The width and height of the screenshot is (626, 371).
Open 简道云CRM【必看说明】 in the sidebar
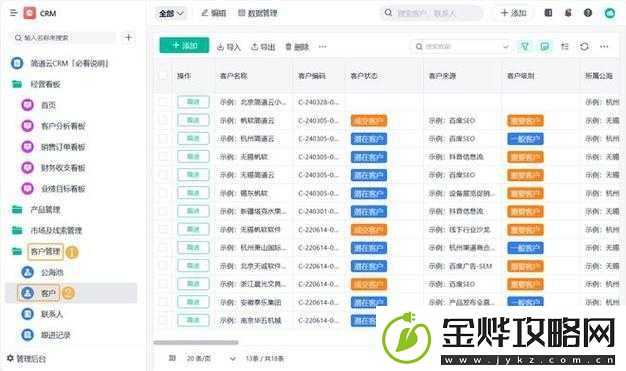[59, 63]
